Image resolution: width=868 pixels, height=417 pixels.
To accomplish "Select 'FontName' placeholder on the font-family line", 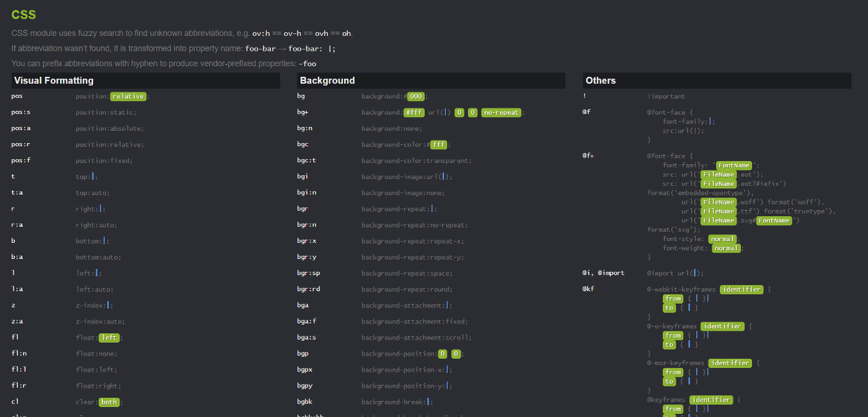I will point(734,165).
